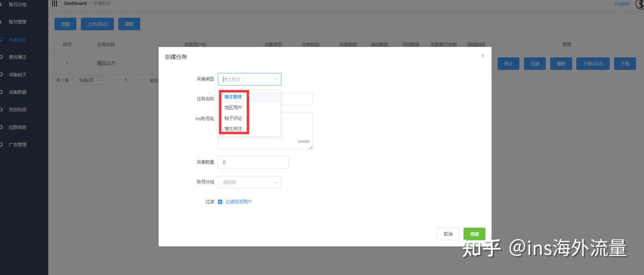
Task: Click green 创建 button in dialog
Action: (475, 234)
